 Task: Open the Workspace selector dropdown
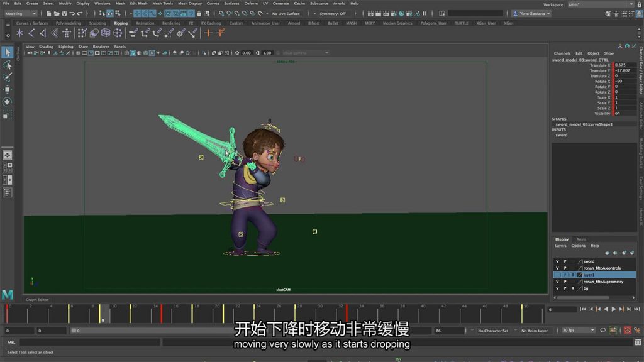(601, 4)
